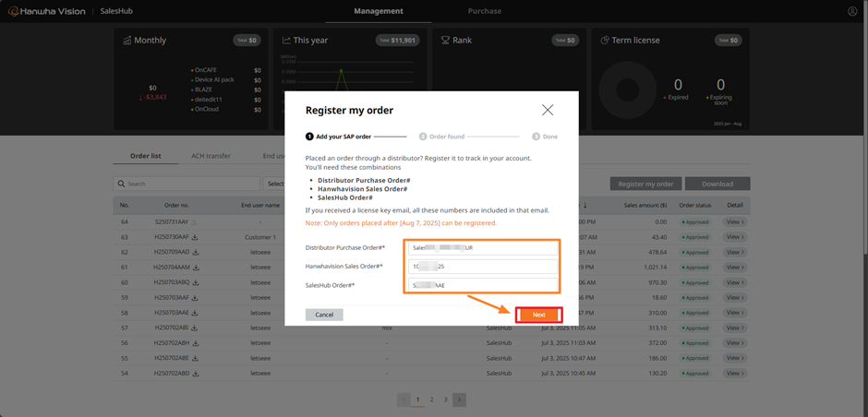Go to page 2 of orders
This screenshot has width=868, height=417.
[x=431, y=399]
